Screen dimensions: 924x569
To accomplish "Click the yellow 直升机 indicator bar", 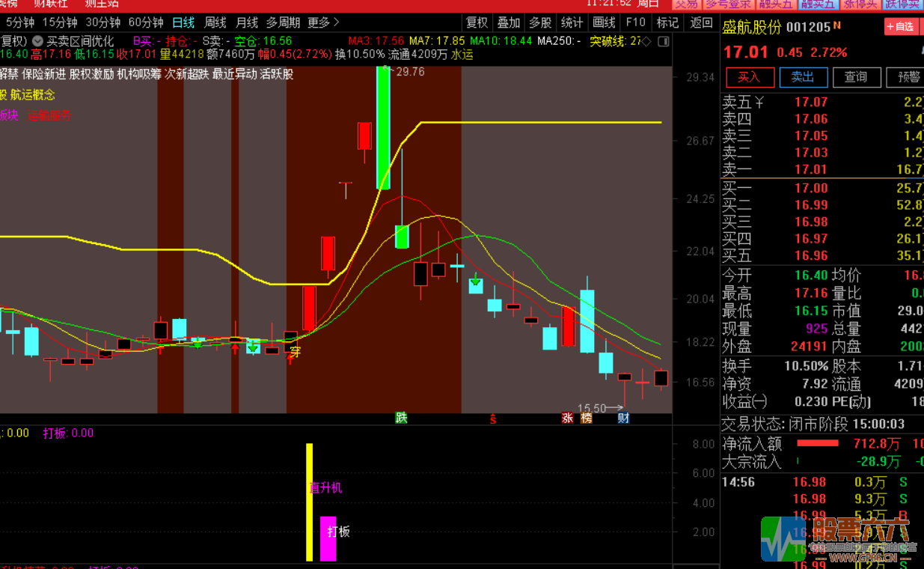I will click(309, 502).
